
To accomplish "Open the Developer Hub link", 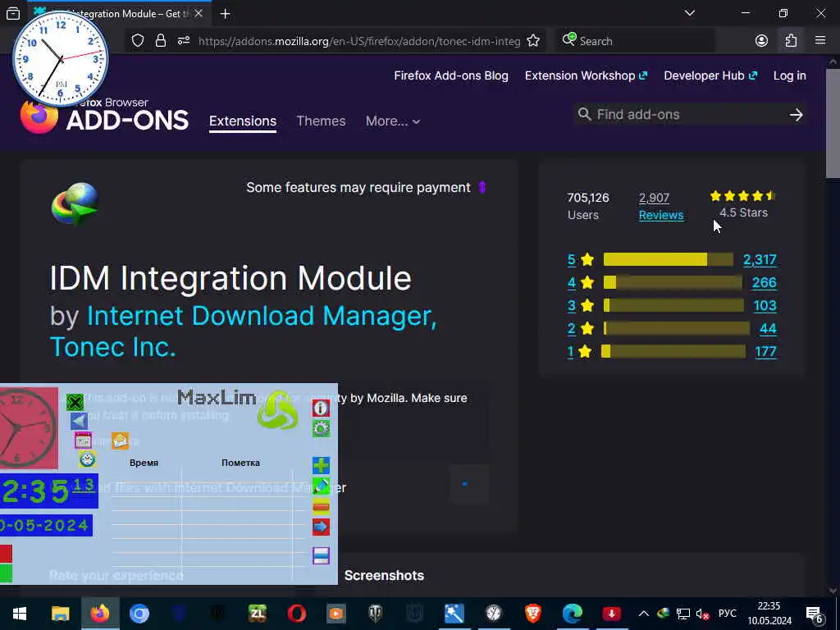I will 710,75.
